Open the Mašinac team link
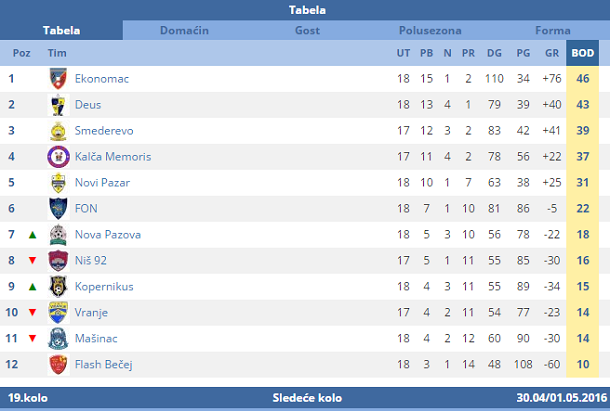Screen dimensions: 610x411 click(x=96, y=339)
